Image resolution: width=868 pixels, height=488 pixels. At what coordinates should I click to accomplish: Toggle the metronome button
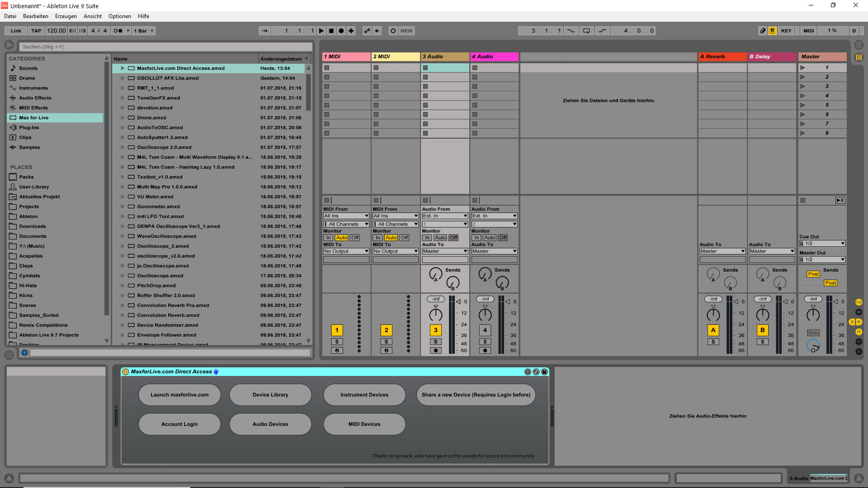(118, 31)
